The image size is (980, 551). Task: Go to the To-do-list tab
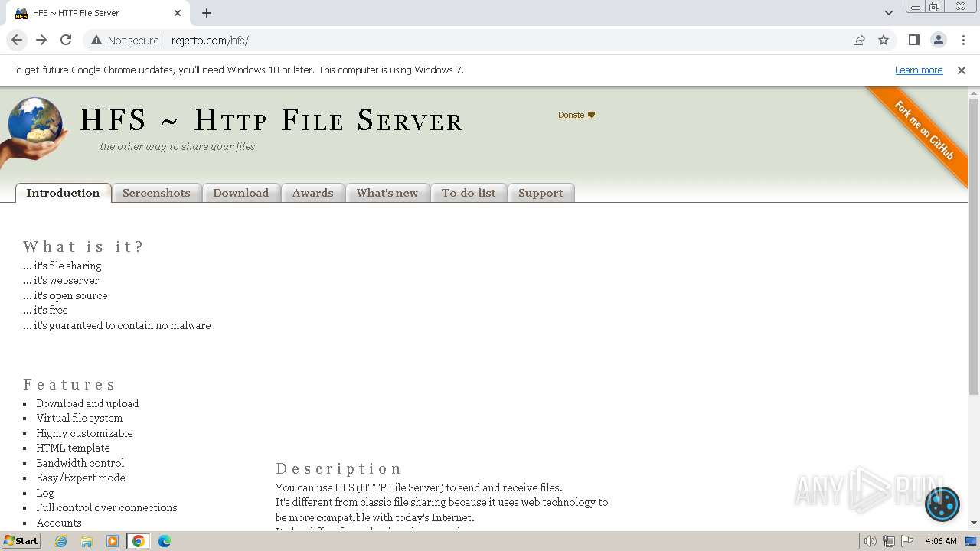[469, 193]
